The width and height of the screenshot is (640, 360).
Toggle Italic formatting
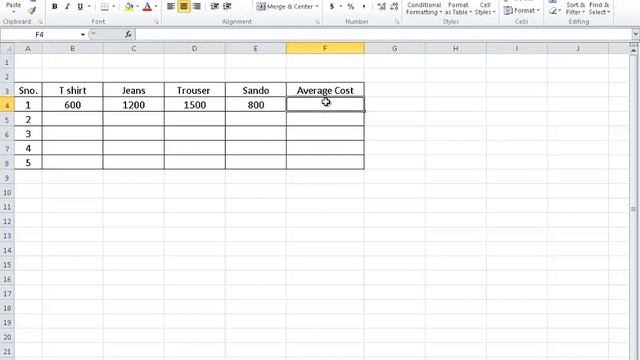tap(67, 7)
